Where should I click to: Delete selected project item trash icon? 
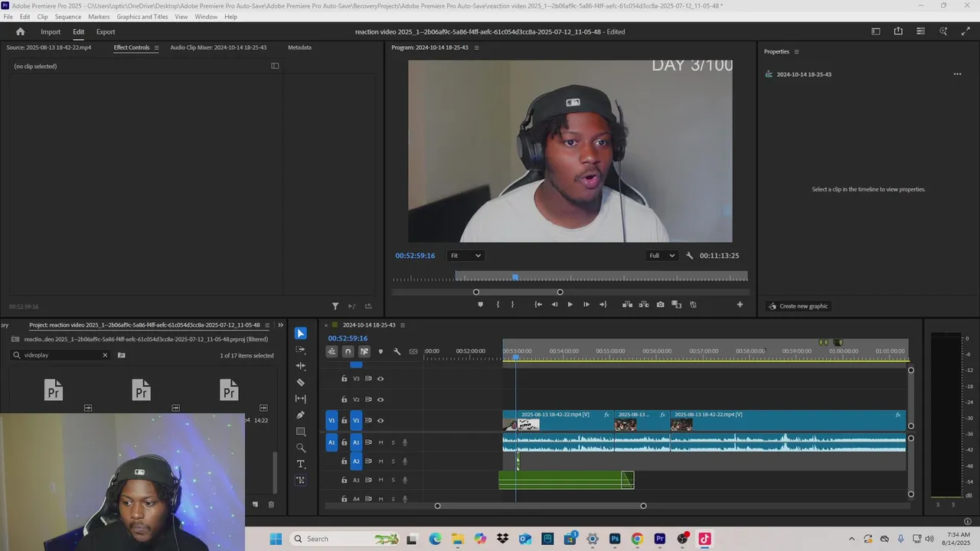270,504
